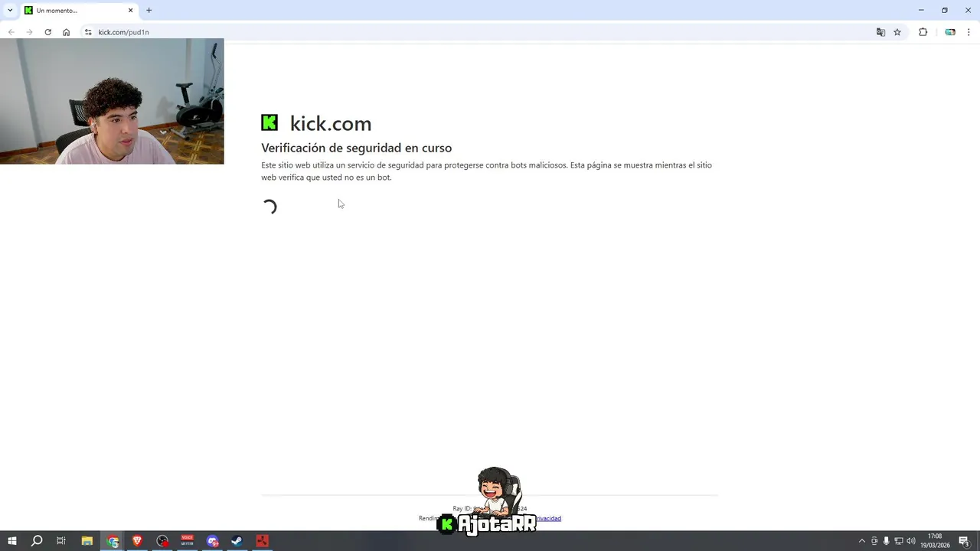Open Discord from the taskbar
The width and height of the screenshot is (980, 551).
pos(213,541)
